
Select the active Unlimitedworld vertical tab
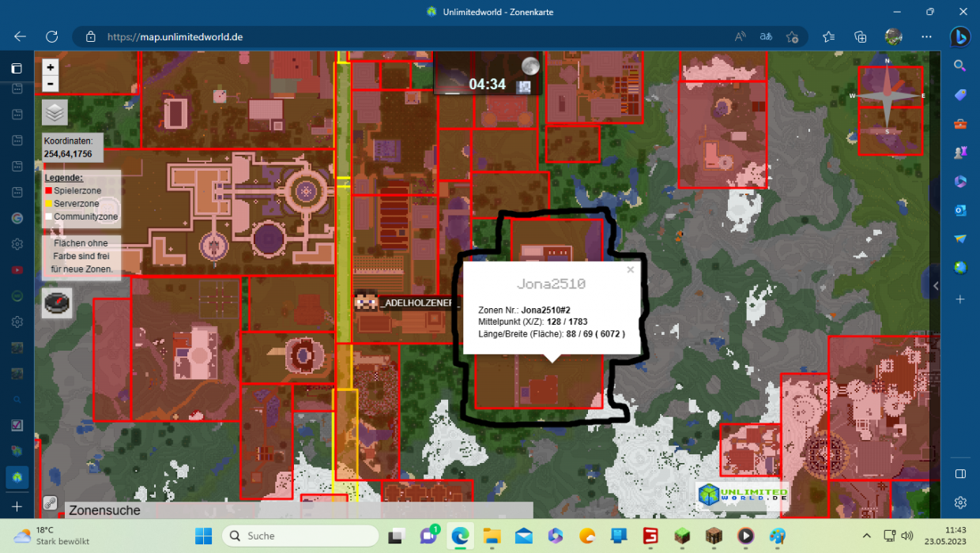point(17,477)
